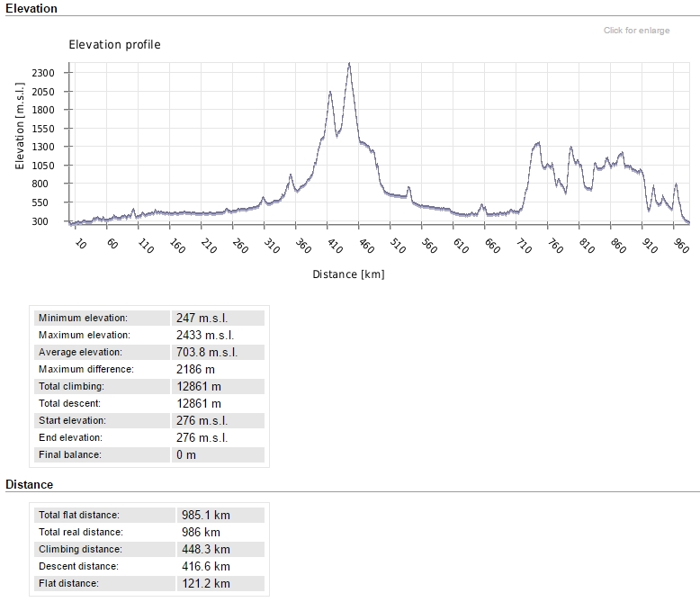
Task: Click the 410 distance axis label
Action: (x=336, y=245)
